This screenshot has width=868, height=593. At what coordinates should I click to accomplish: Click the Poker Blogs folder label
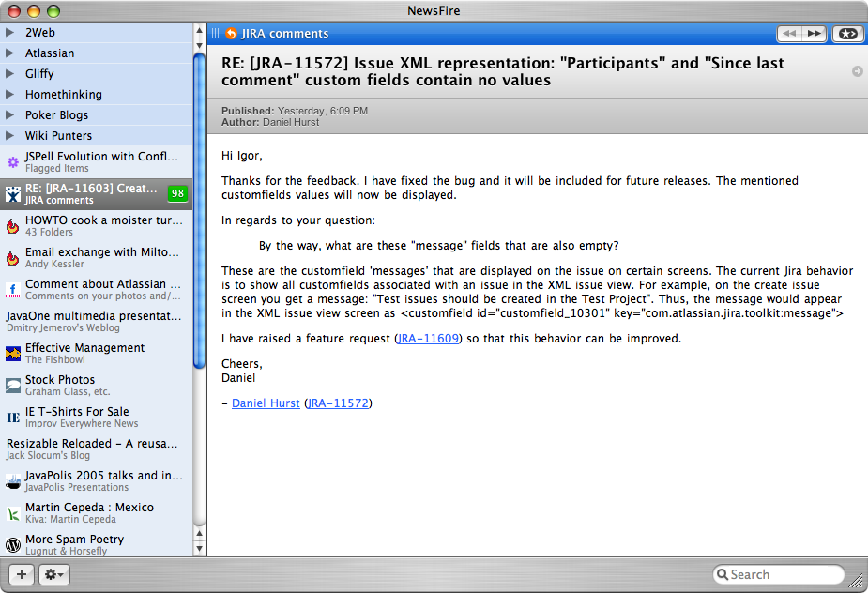click(x=56, y=115)
